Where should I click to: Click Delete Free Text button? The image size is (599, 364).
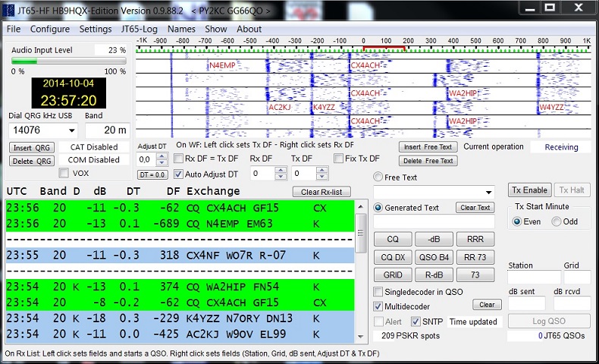(x=428, y=161)
